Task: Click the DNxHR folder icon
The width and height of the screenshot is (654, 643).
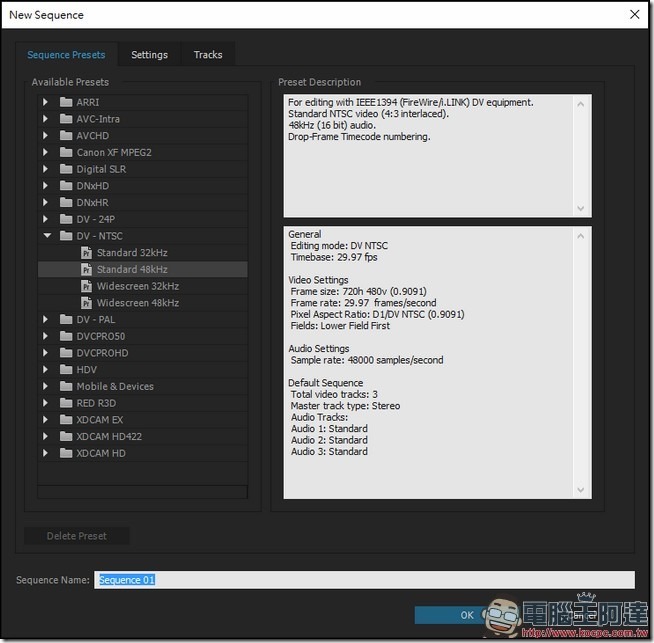Action: tap(66, 202)
